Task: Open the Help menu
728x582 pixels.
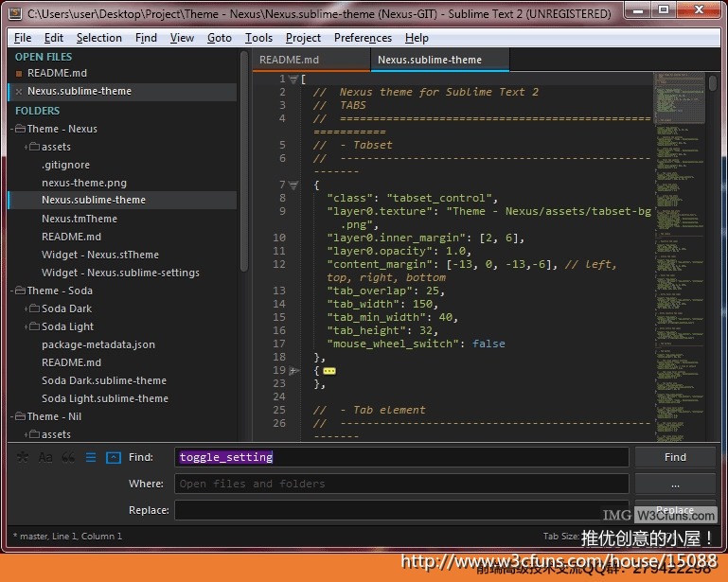Action: [x=417, y=38]
